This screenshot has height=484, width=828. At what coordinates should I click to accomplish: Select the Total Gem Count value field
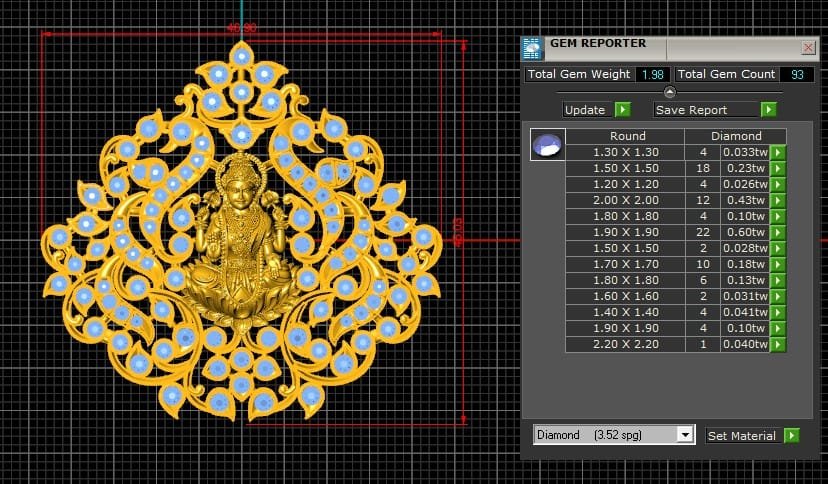click(x=797, y=74)
